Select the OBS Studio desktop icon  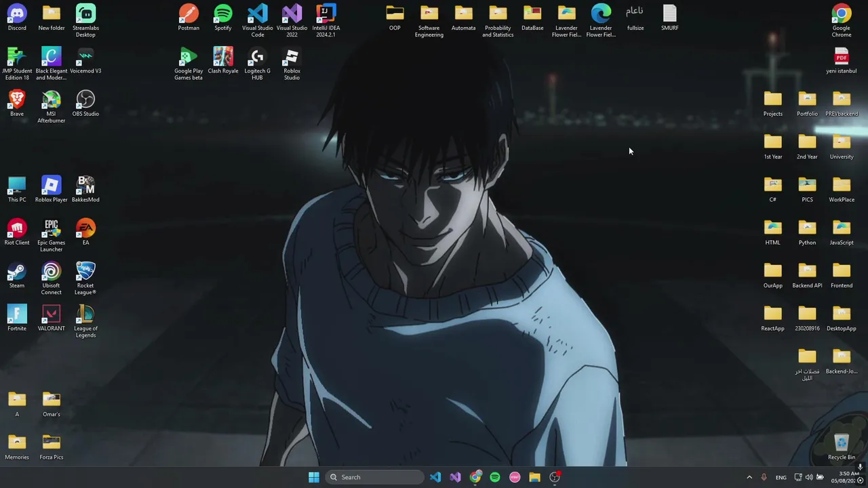85,104
